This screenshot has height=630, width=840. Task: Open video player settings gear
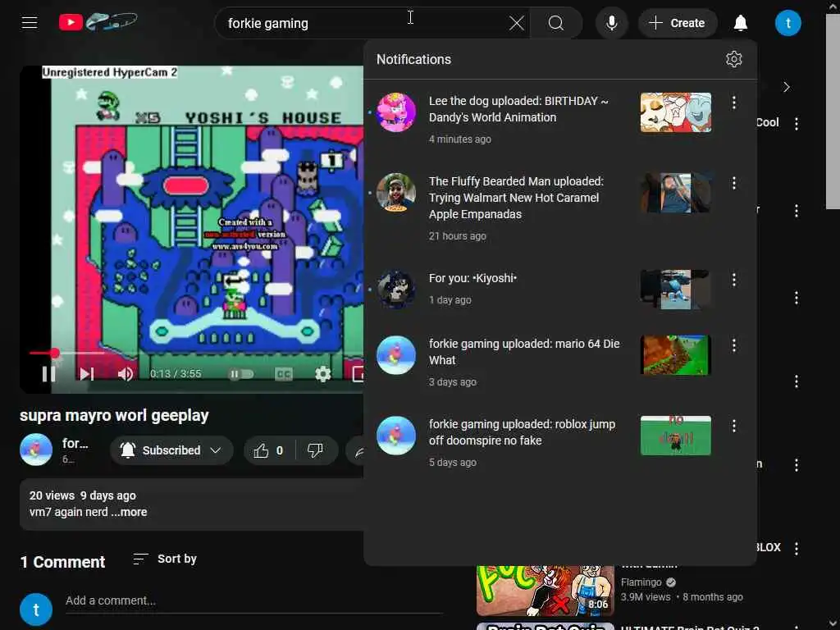[322, 374]
